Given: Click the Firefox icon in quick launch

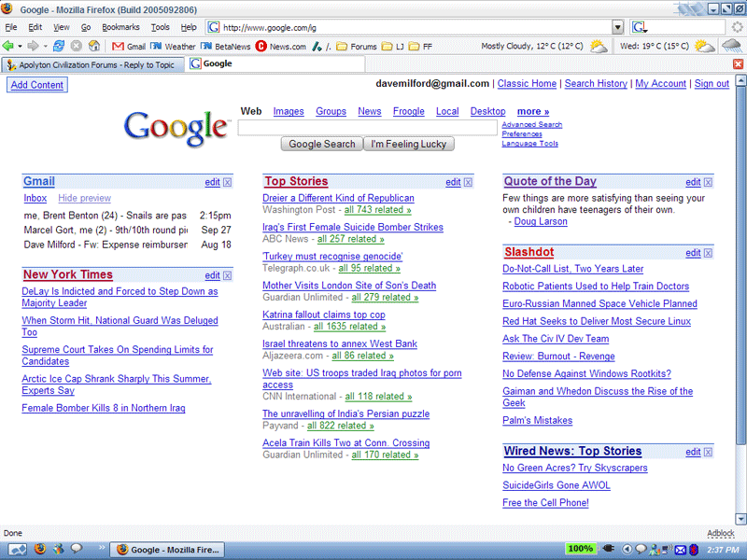Looking at the screenshot, I should pos(40,549).
